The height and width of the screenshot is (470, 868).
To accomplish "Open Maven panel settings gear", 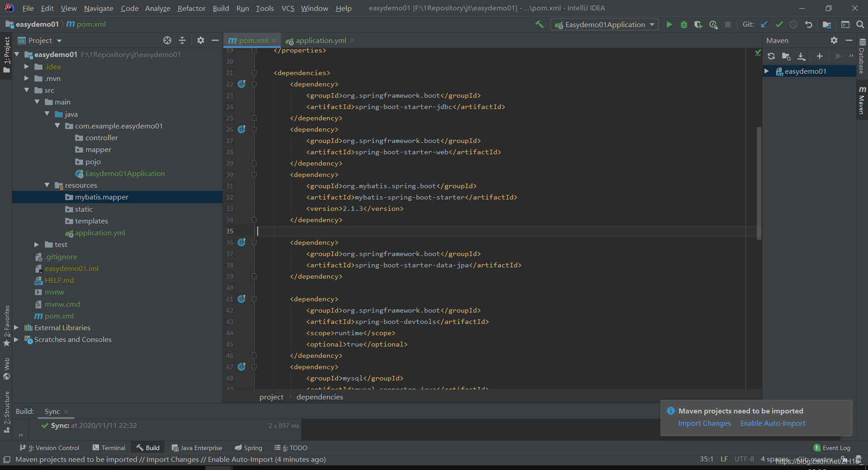I will (x=834, y=40).
